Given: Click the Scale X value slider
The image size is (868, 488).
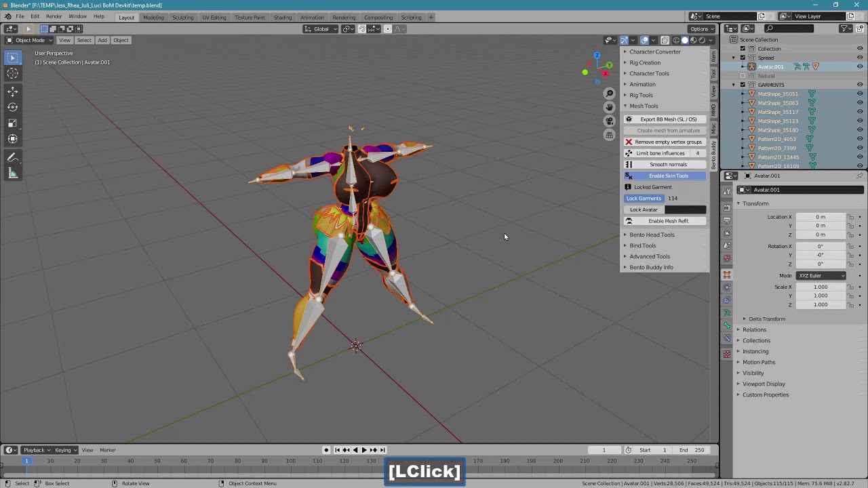Looking at the screenshot, I should click(821, 287).
